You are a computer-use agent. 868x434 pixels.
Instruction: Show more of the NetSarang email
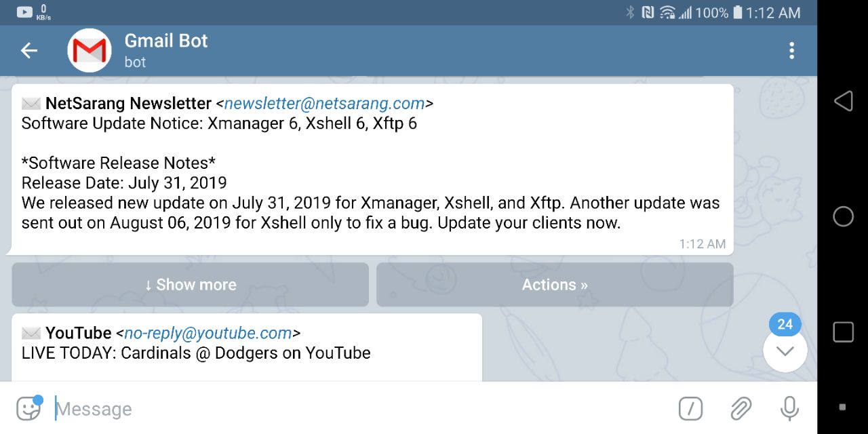point(190,285)
